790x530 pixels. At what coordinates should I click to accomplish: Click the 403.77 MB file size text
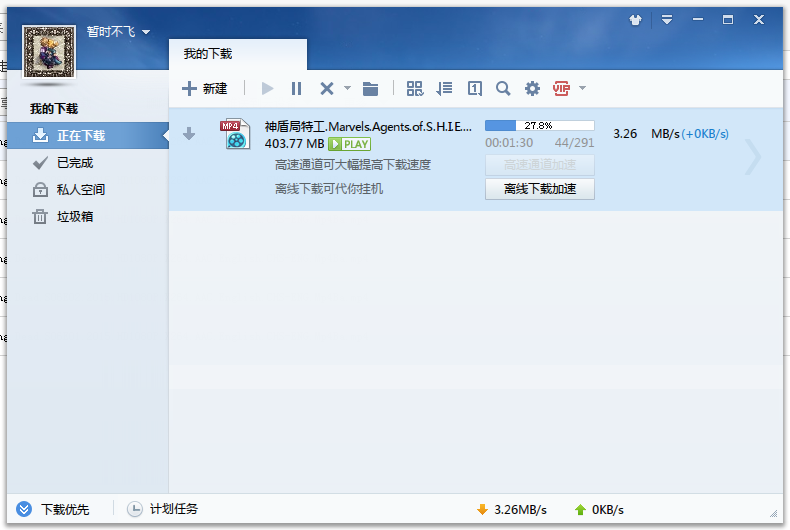[x=295, y=144]
